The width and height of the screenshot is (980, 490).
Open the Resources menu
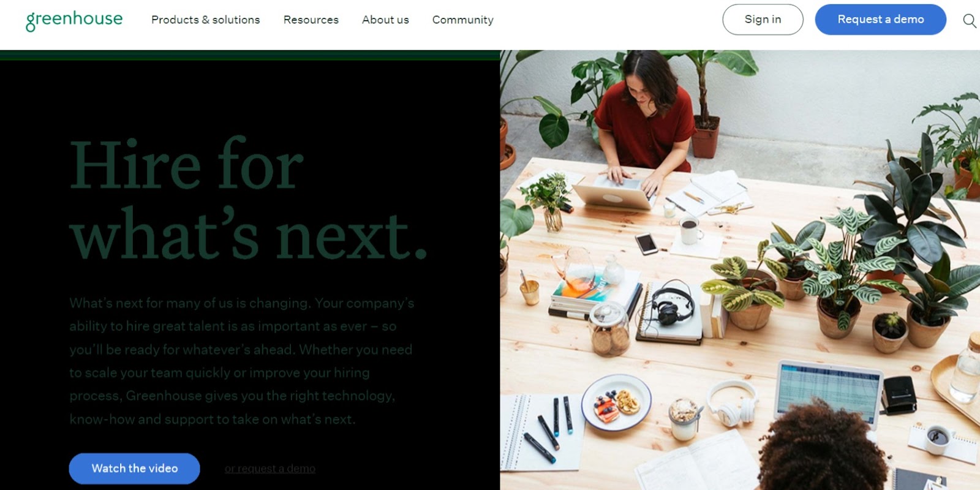tap(311, 20)
